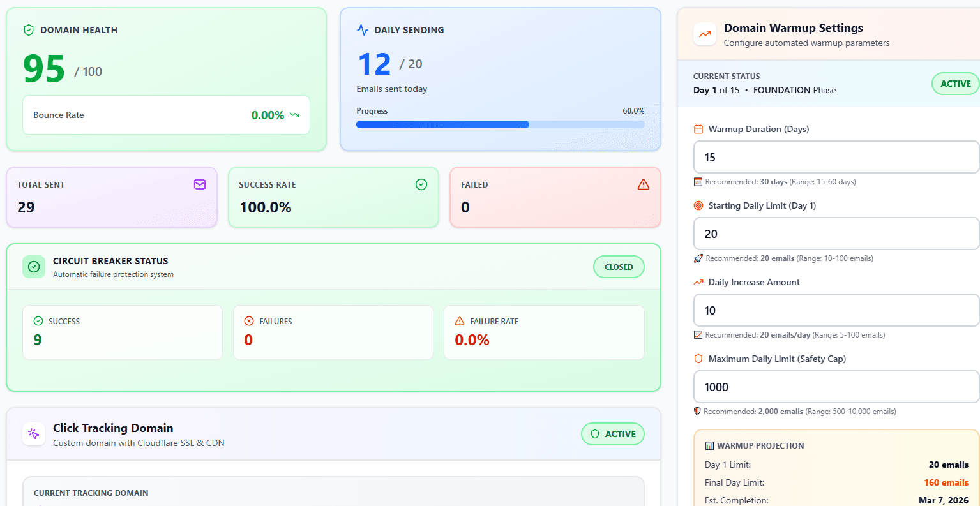
Task: Click the check circle icon on Success Rate card
Action: pyautogui.click(x=421, y=184)
